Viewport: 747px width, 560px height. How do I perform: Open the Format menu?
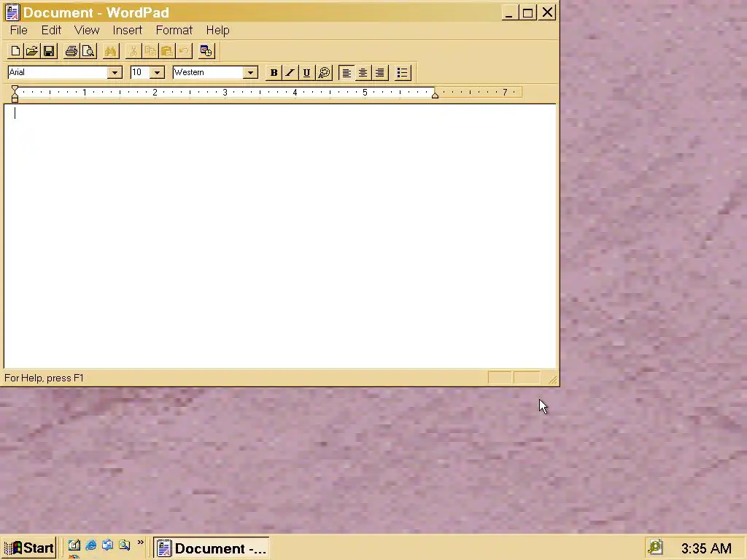[x=174, y=31]
